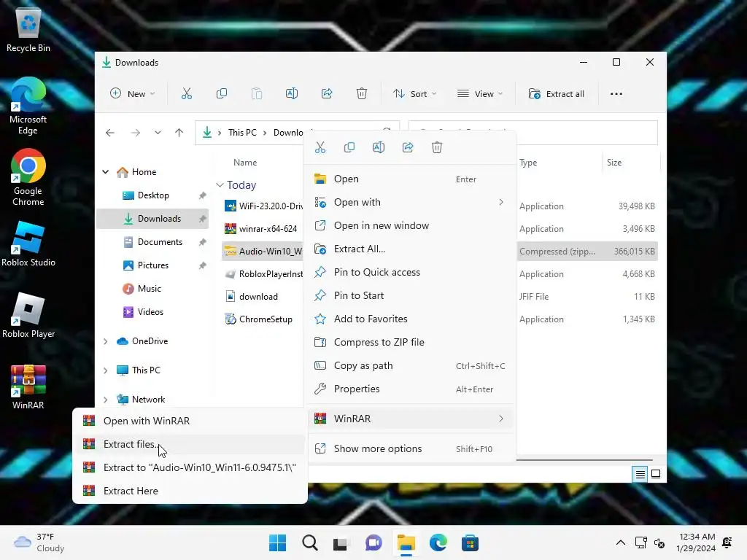Select Copy as path
The height and width of the screenshot is (560, 747).
[409, 366]
